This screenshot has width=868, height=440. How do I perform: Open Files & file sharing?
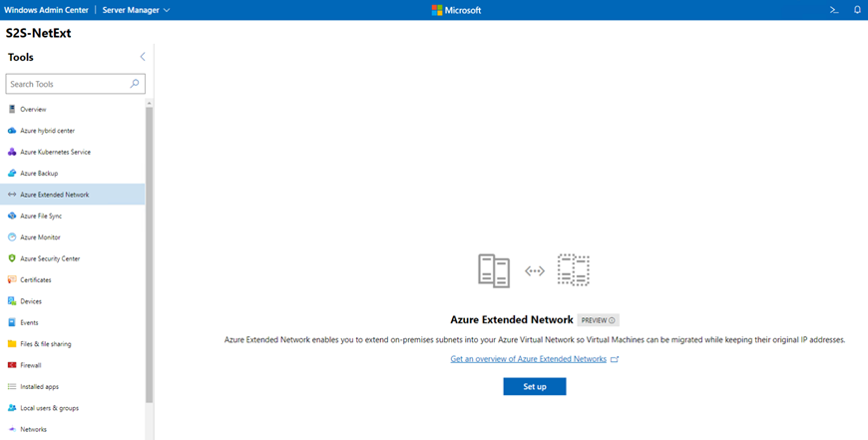coord(73,343)
